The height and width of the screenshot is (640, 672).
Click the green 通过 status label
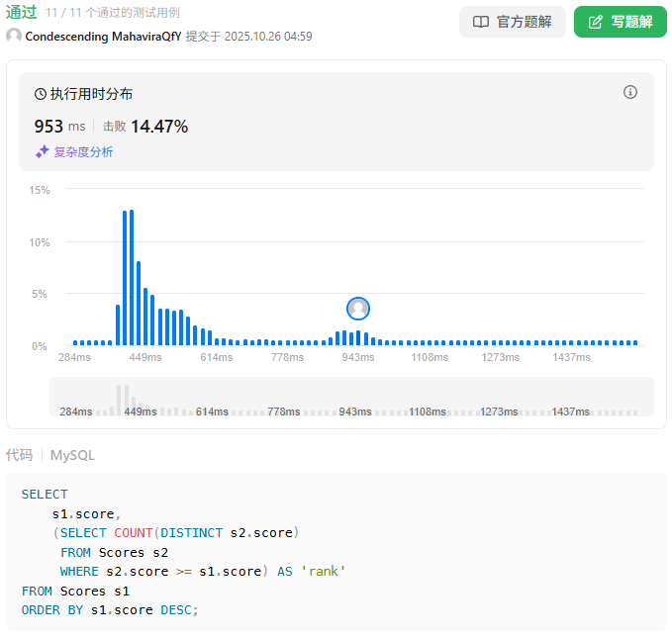21,12
